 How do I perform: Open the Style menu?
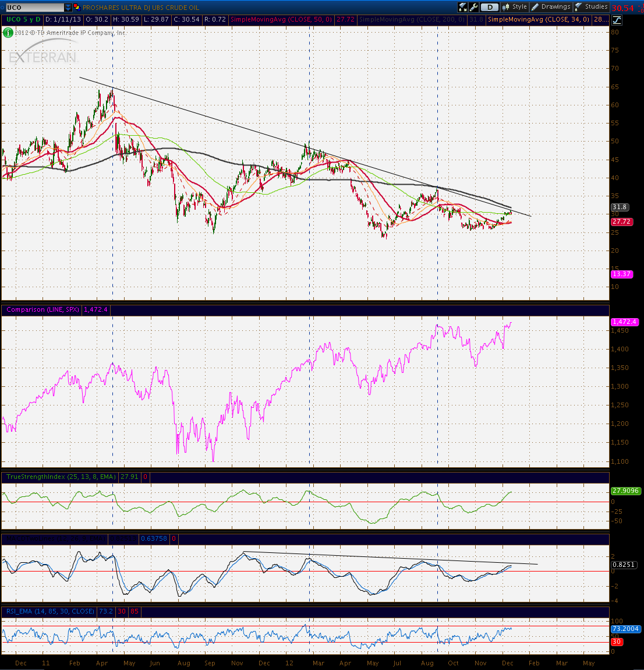click(x=515, y=7)
